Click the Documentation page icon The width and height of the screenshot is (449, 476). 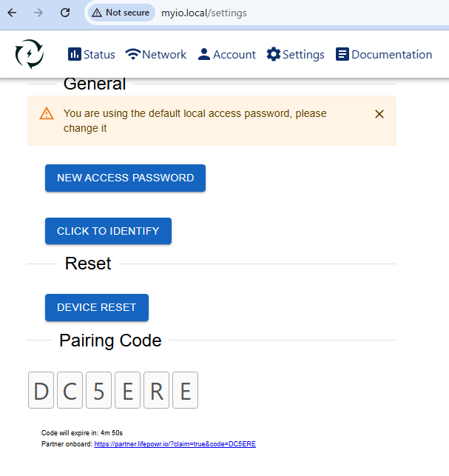(342, 54)
